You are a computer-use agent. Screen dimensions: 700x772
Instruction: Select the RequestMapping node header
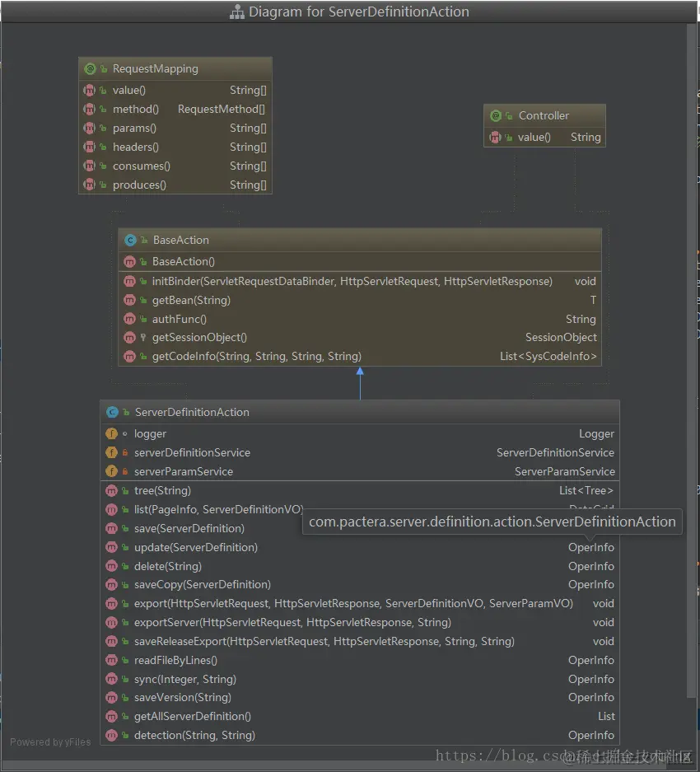(175, 69)
